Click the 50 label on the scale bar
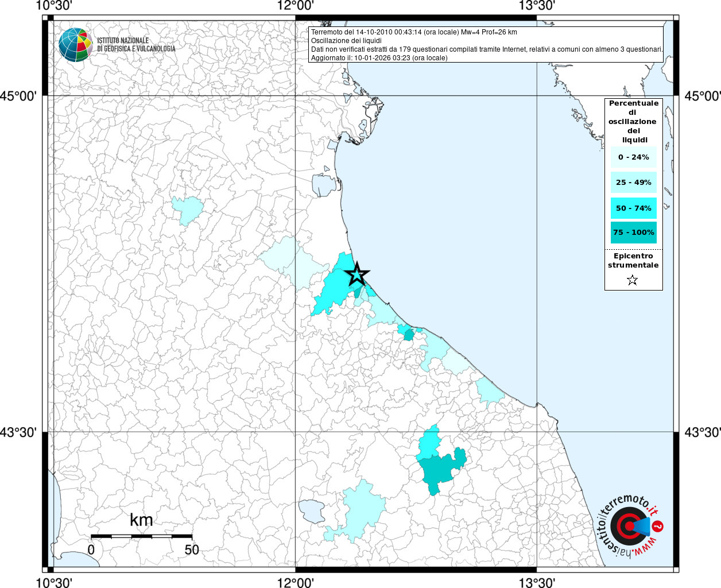This screenshot has width=721, height=588. click(192, 550)
